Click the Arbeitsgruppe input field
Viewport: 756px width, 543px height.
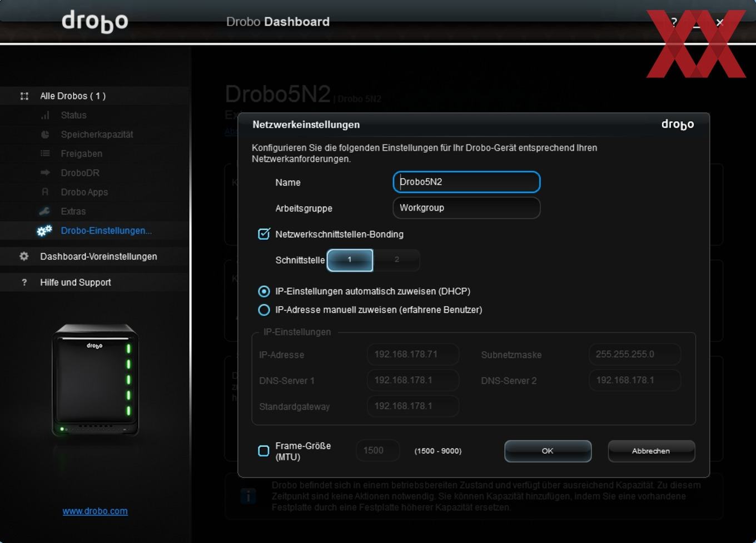[466, 208]
